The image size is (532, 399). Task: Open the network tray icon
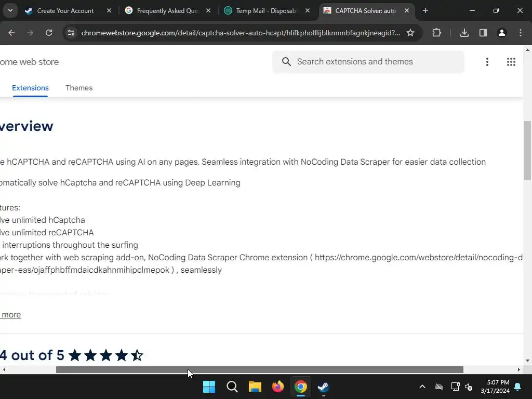coord(455,387)
